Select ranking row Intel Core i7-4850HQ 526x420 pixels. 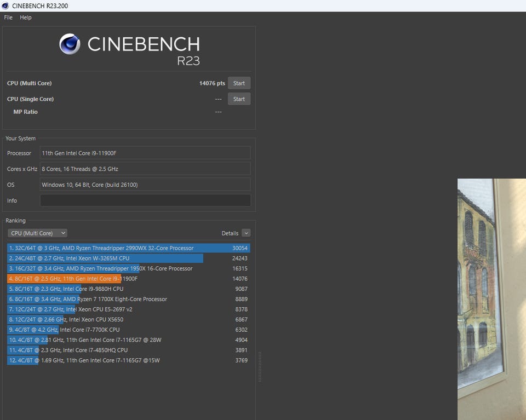pos(128,350)
